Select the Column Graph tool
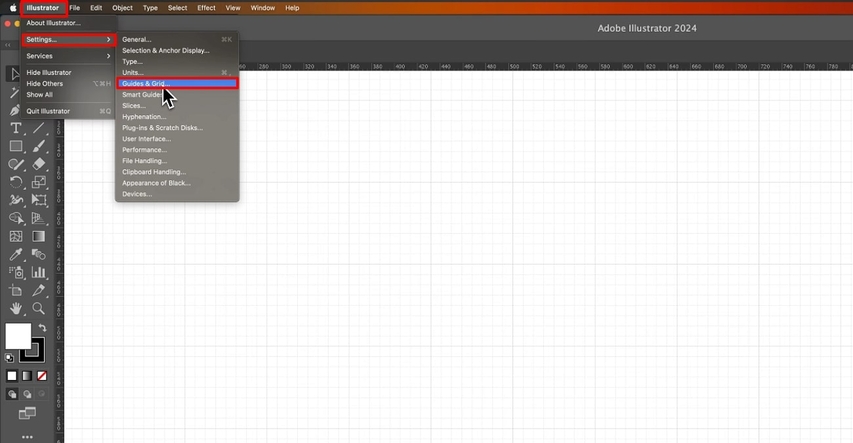The width and height of the screenshot is (853, 443). 39,272
